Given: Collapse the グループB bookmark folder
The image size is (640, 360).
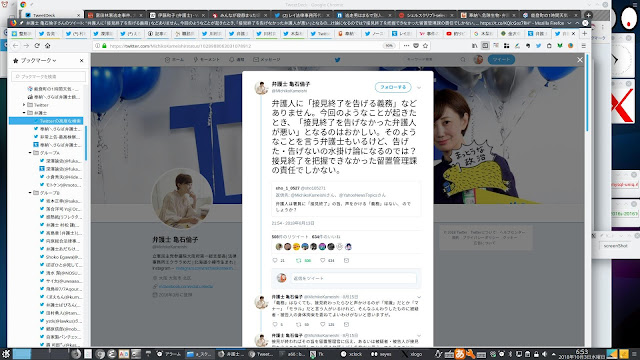Looking at the screenshot, I should (30, 193).
